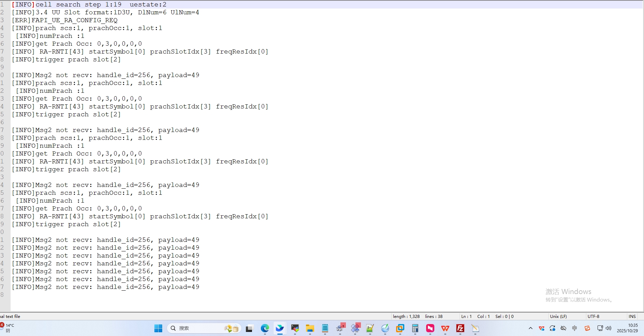
Task: Open File Explorer folder icon
Action: tap(310, 328)
